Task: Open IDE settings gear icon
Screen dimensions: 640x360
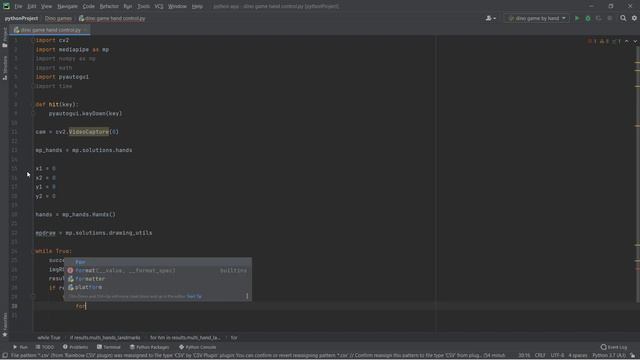Action: coord(634,18)
